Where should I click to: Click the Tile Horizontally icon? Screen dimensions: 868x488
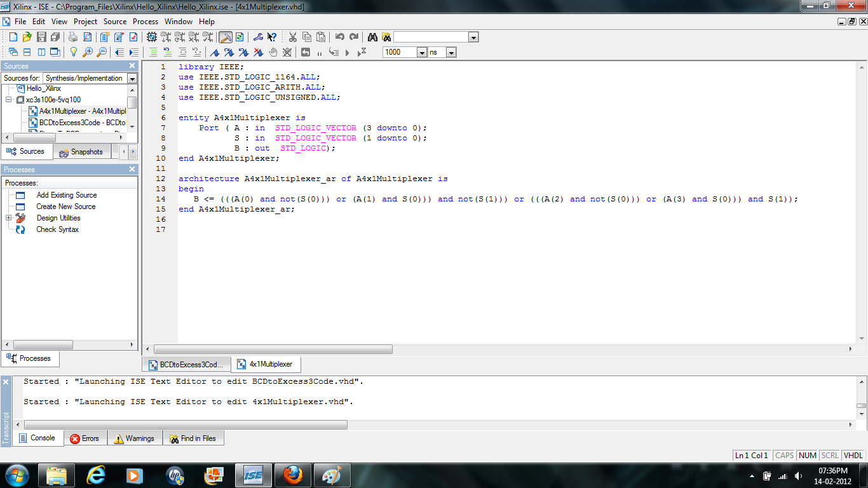[x=27, y=52]
